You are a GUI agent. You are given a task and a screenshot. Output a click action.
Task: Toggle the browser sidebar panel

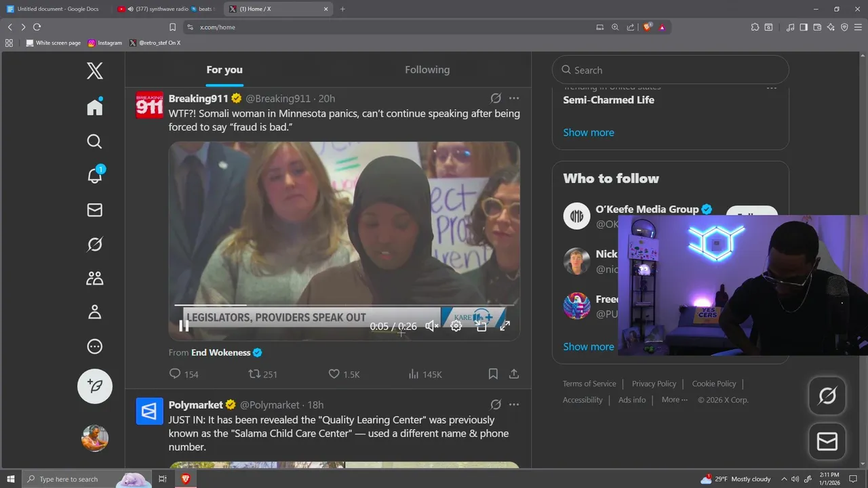804,27
